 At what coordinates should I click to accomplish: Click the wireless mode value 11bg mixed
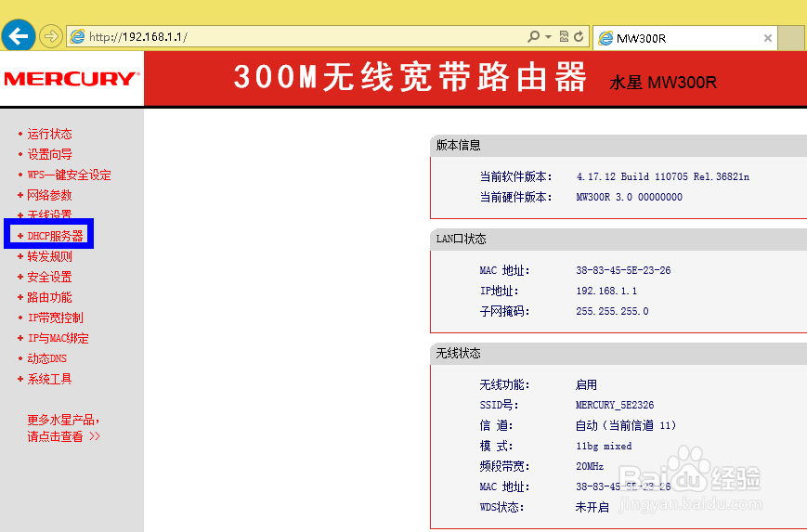click(x=604, y=446)
